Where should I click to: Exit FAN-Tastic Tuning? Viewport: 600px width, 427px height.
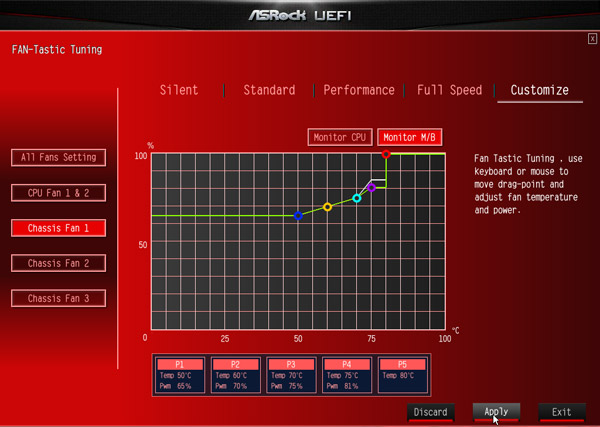pos(562,412)
